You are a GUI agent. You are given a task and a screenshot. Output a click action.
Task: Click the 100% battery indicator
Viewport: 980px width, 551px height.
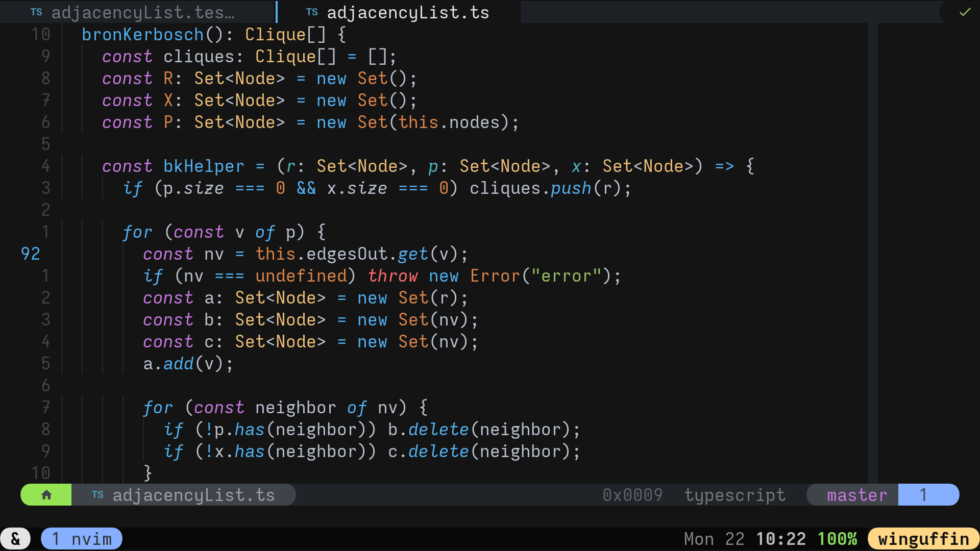tap(837, 539)
